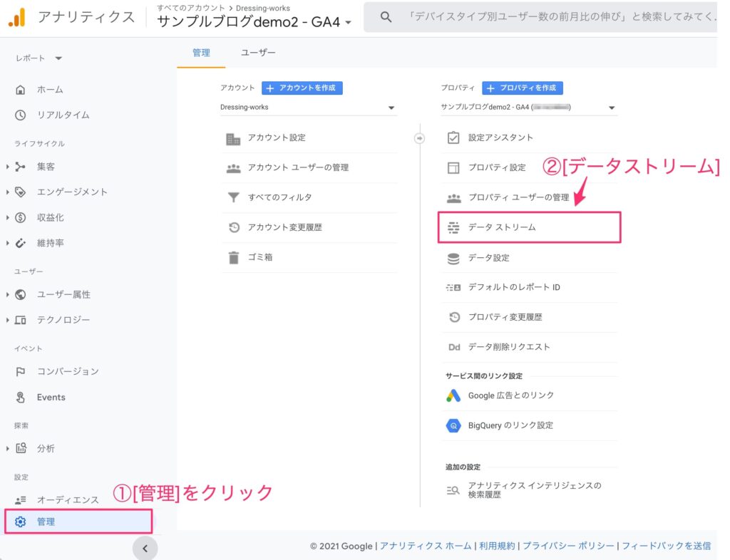The height and width of the screenshot is (560, 730).
Task: Click the データ設定 database icon
Action: (453, 258)
